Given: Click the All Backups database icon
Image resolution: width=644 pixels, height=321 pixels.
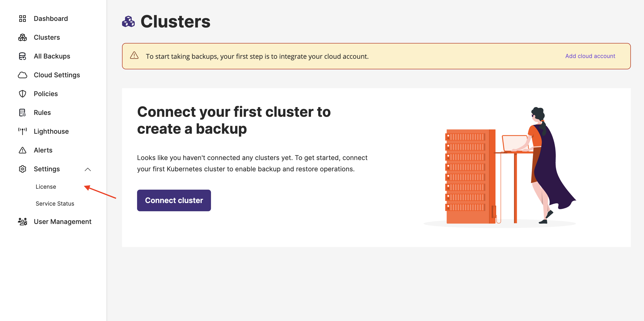Looking at the screenshot, I should [23, 56].
